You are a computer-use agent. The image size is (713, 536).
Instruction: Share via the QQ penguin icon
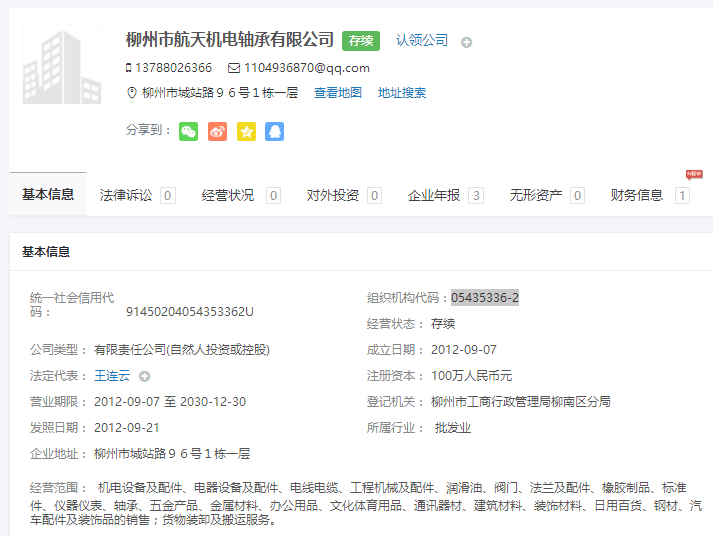pos(274,131)
